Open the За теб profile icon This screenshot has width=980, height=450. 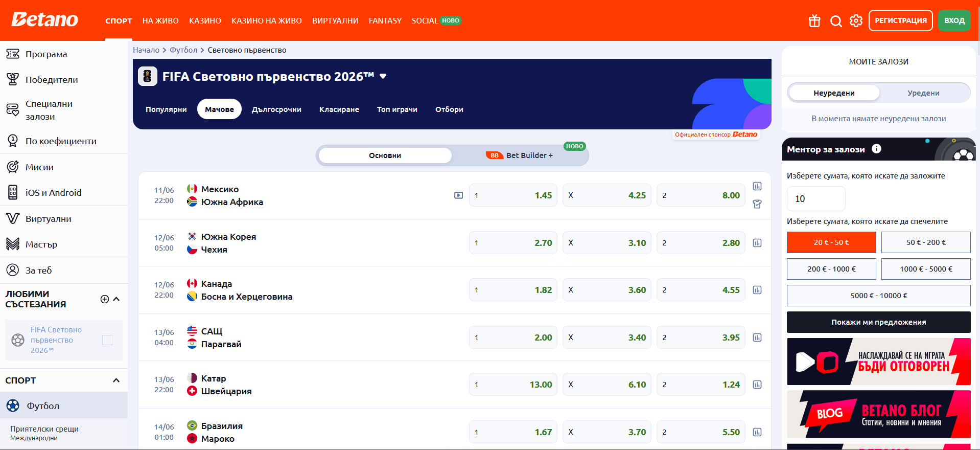(x=13, y=270)
